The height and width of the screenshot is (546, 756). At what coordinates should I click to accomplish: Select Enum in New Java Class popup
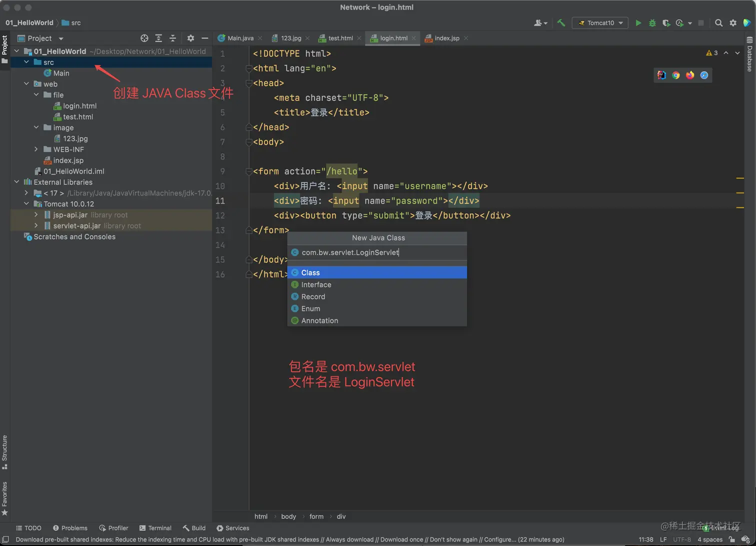[x=377, y=308]
